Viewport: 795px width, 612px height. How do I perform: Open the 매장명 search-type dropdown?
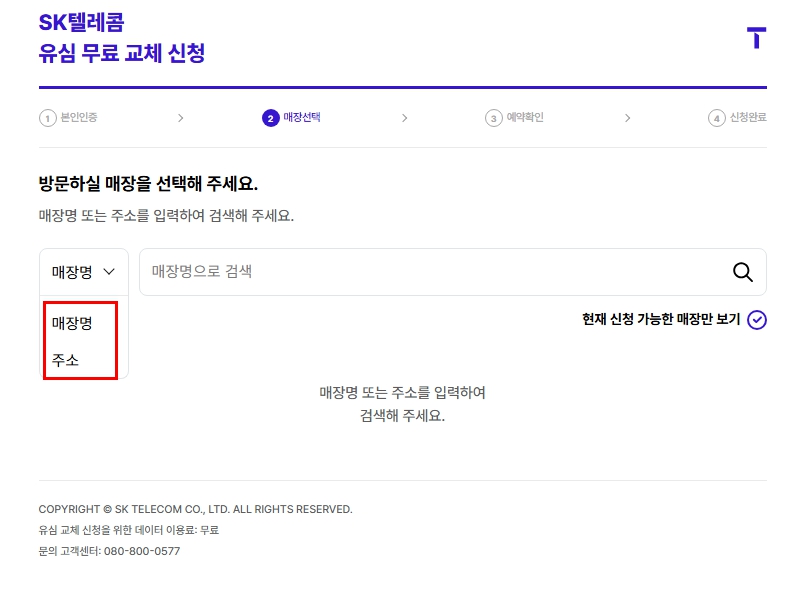[x=84, y=272]
